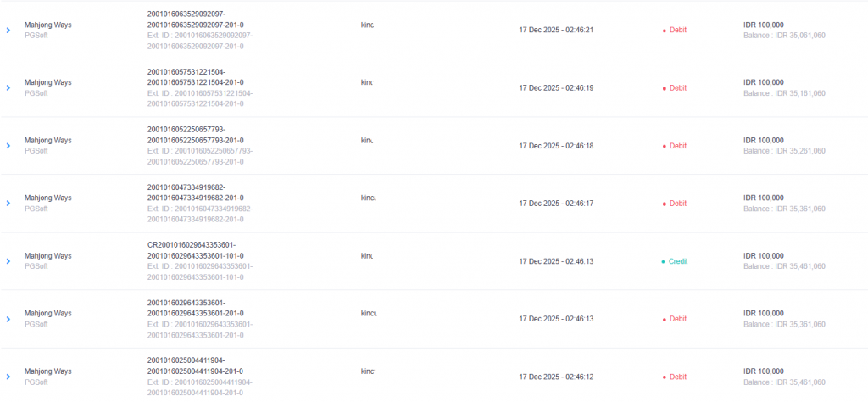Image resolution: width=868 pixels, height=402 pixels.
Task: Expand the row timestamped 02:46:21
Action: [x=8, y=30]
